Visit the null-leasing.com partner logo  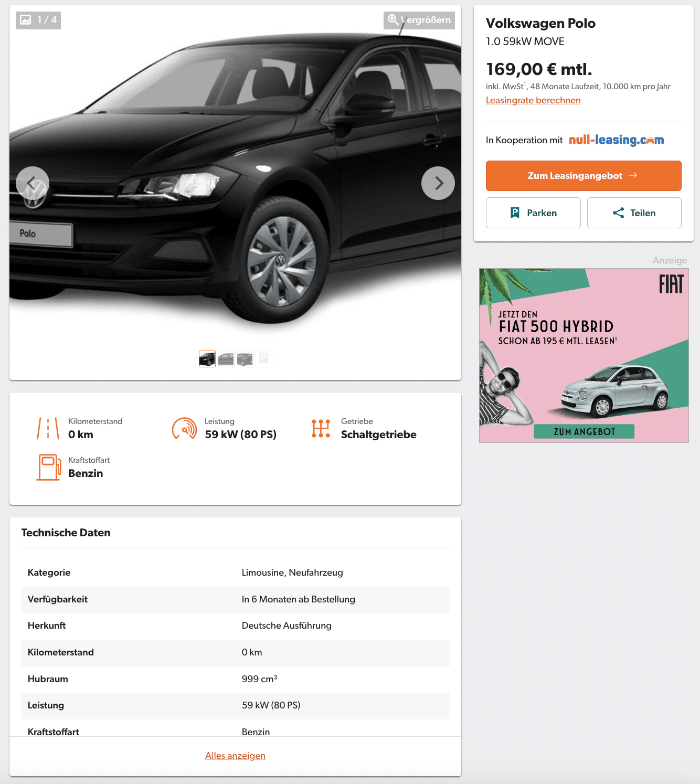pyautogui.click(x=617, y=140)
